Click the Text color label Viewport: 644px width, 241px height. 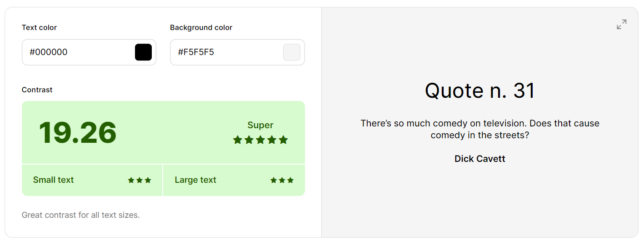click(x=39, y=28)
